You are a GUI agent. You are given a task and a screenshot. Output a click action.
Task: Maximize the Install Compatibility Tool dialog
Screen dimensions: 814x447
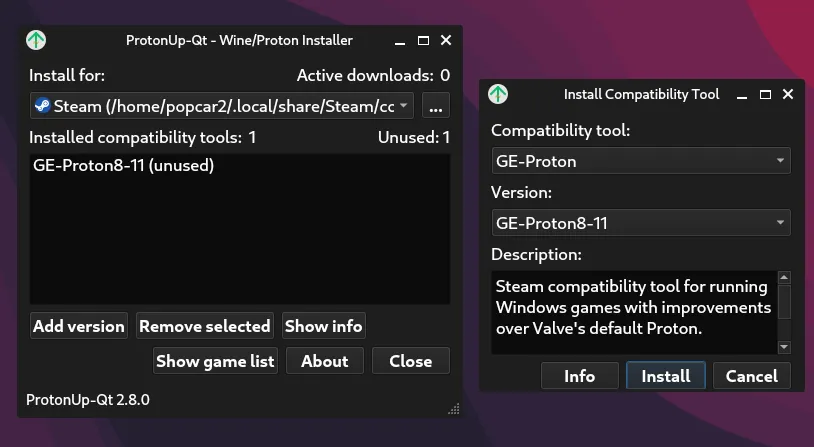click(765, 94)
